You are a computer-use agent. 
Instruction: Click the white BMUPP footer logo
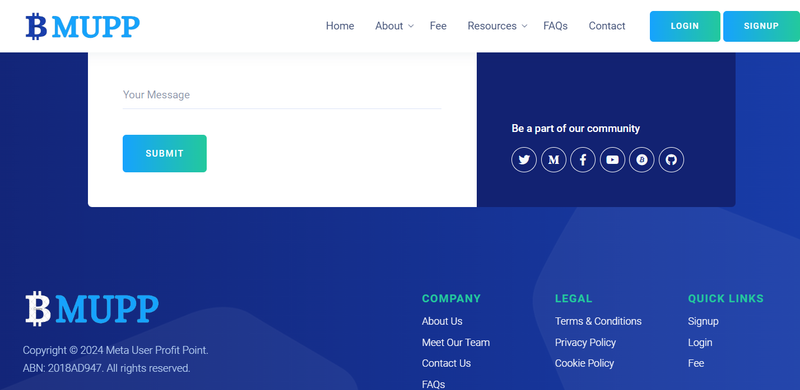coord(92,308)
